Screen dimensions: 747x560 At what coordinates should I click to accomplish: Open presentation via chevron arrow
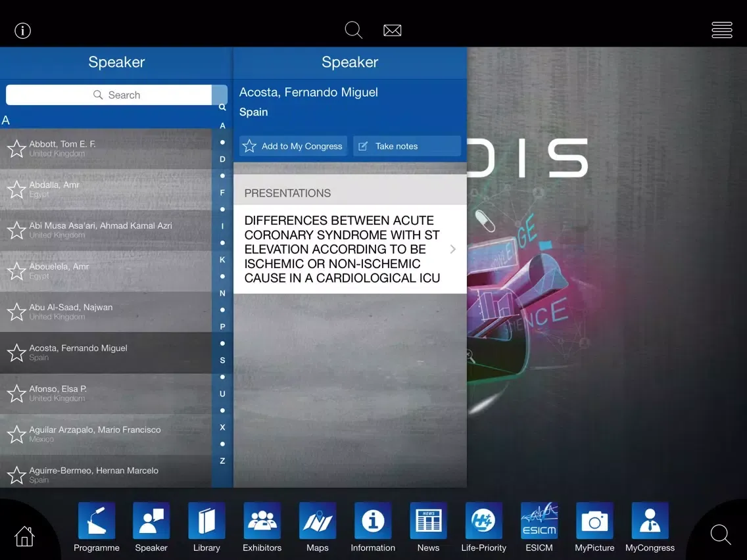click(x=453, y=249)
